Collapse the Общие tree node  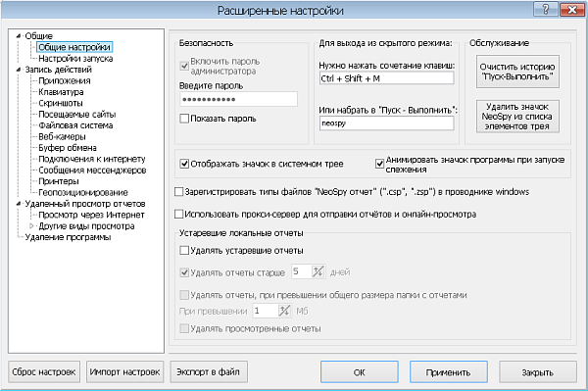point(19,36)
